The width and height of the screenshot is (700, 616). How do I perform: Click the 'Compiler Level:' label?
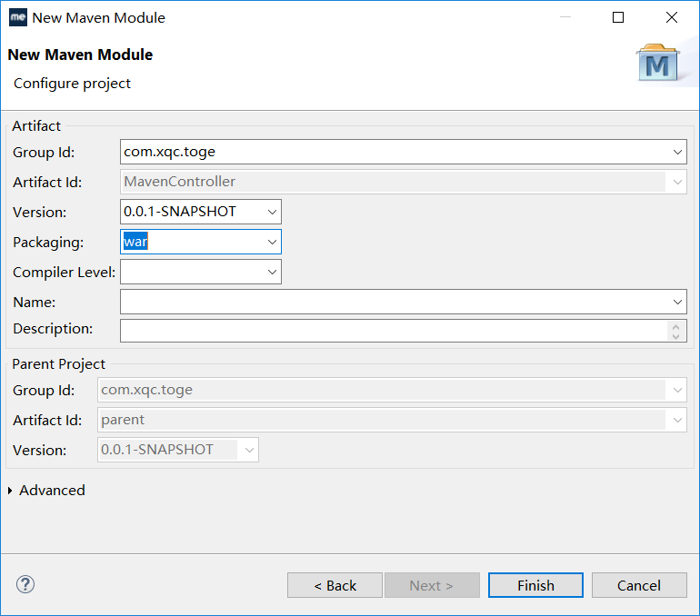[64, 272]
